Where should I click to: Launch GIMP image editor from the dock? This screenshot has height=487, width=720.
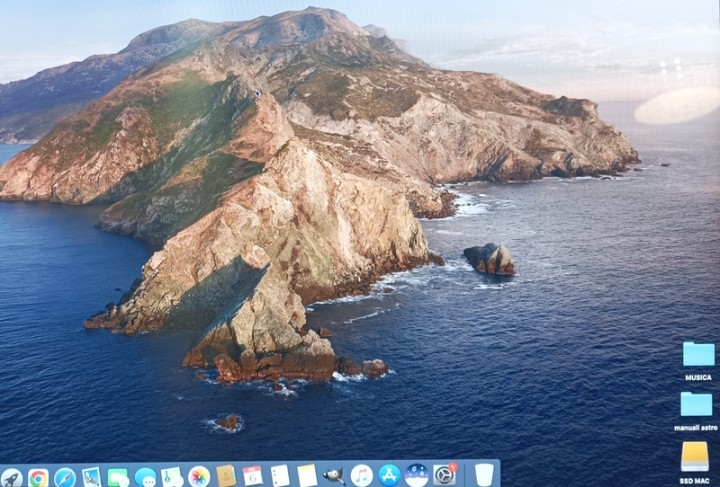(334, 476)
